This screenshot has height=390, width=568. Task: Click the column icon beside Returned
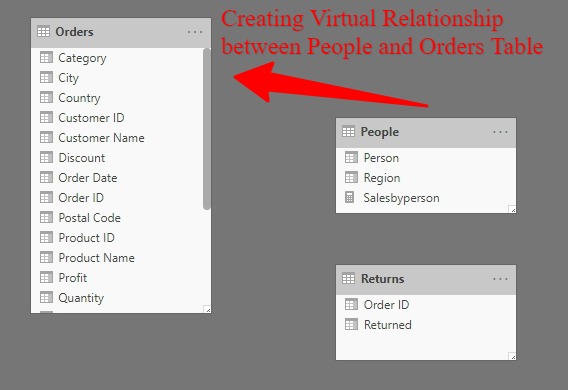click(351, 324)
